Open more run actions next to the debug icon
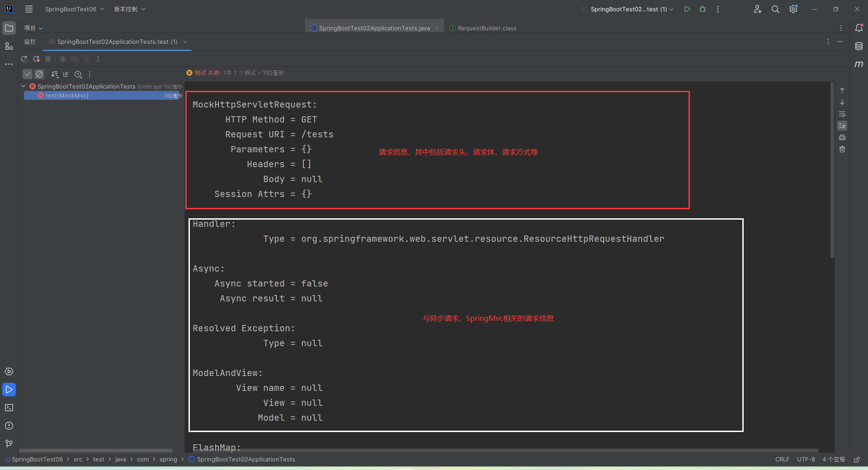The image size is (868, 470). point(718,9)
